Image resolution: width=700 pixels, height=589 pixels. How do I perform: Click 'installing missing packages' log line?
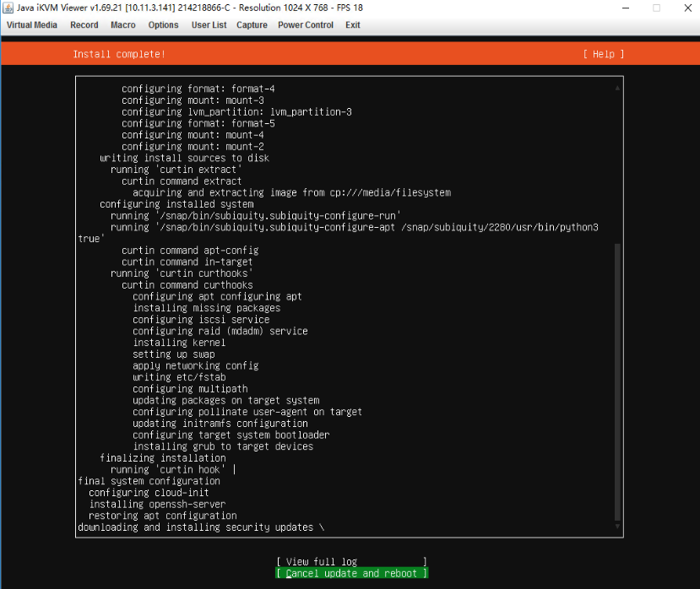click(207, 308)
